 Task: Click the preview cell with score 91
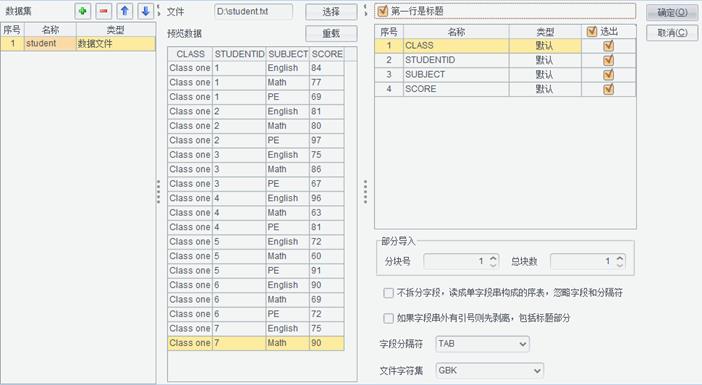[326, 270]
